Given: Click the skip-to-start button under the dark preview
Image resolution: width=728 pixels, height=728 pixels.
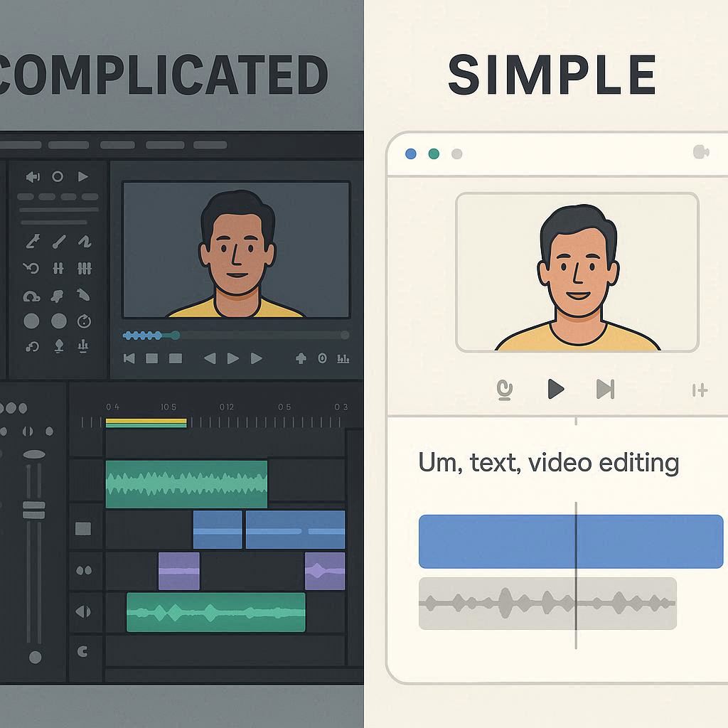Looking at the screenshot, I should pos(129,359).
